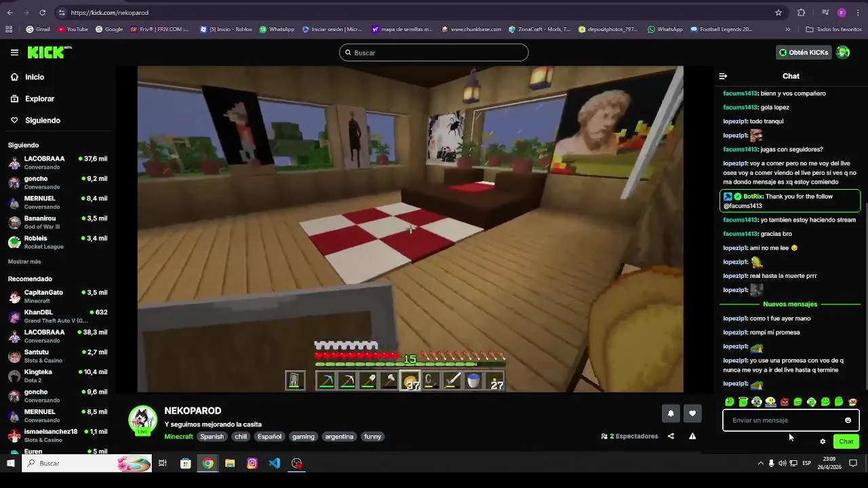
Task: Click Obtén KICKs button
Action: pyautogui.click(x=804, y=52)
